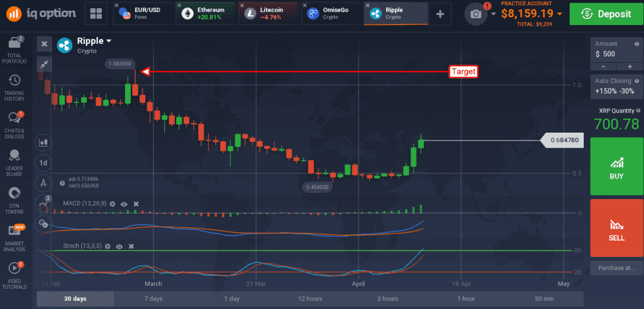Open Market Analysis news icon

tap(15, 230)
